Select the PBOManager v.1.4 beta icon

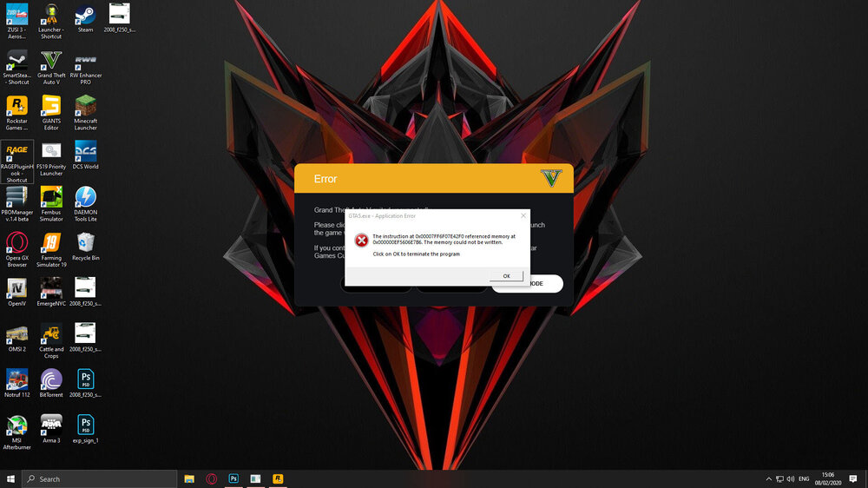[x=16, y=204]
